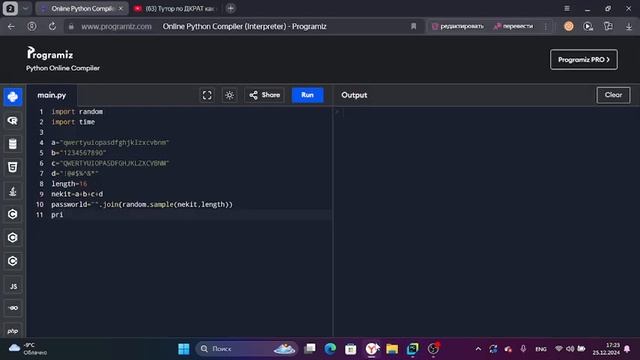Open Task View on taskbar
This screenshot has height=360, width=640.
310,349
